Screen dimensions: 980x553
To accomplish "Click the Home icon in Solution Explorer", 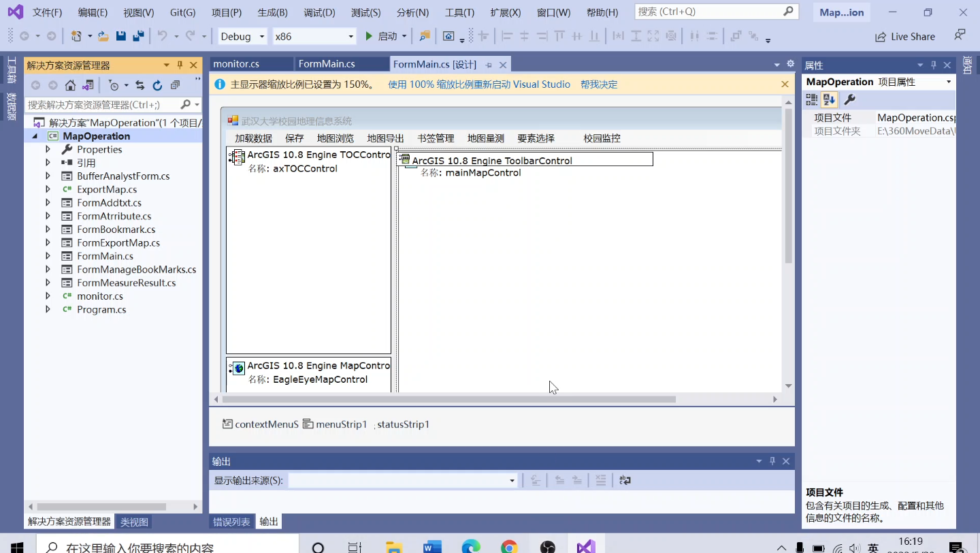I will click(70, 85).
